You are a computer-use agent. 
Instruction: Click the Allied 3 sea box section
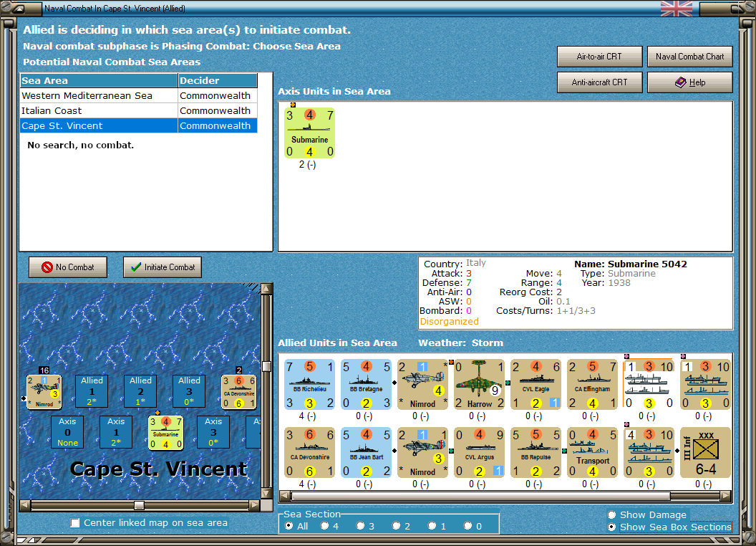click(189, 391)
